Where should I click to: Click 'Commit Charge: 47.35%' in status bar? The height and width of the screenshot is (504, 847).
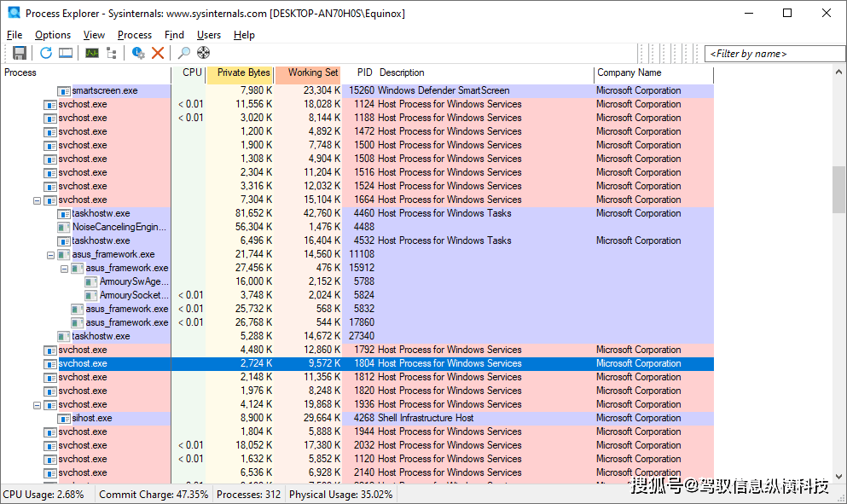tap(154, 495)
